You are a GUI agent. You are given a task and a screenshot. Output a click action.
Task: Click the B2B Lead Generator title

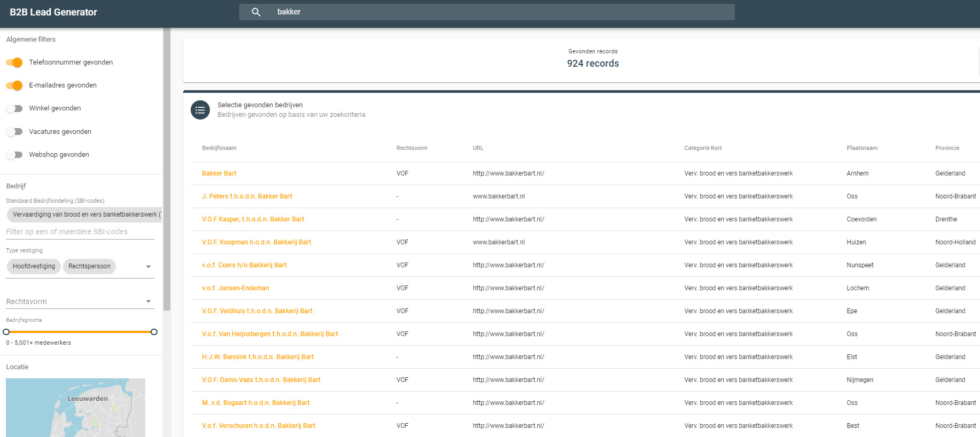53,12
